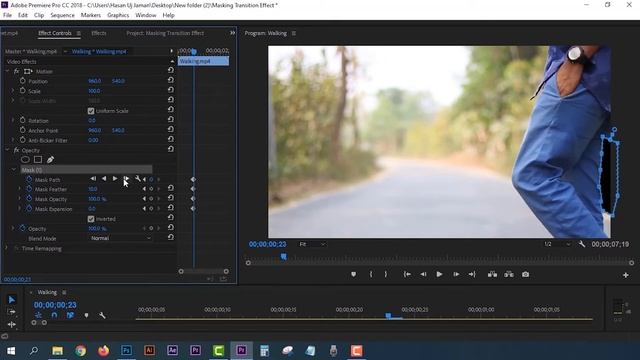Select the free draw bezier pen mask tool

click(50, 160)
